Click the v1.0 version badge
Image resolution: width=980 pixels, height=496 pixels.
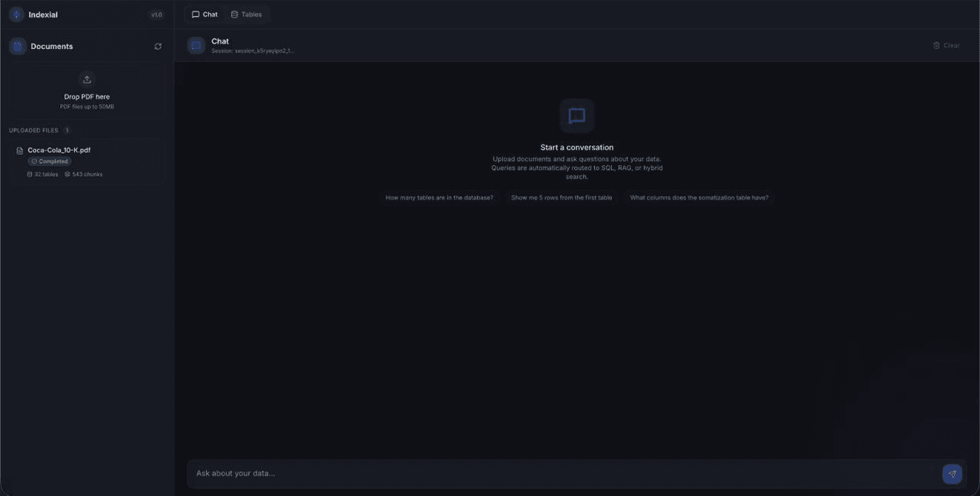click(156, 15)
